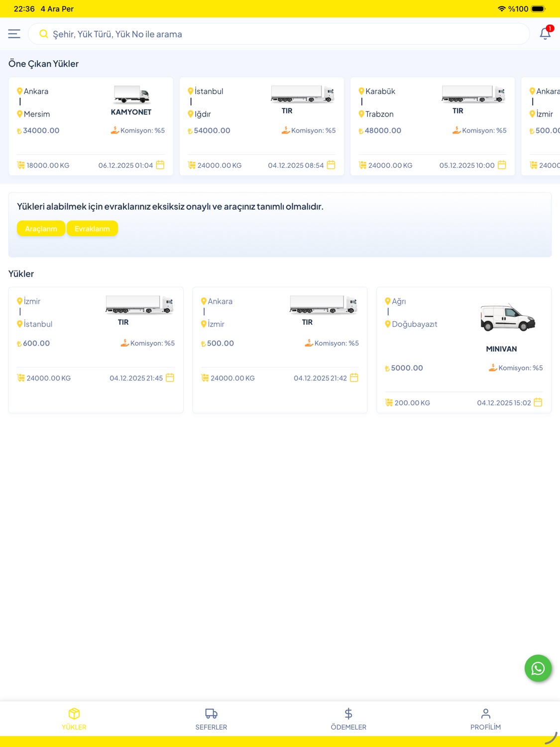Open partially visible Ankara-İzmir featured card
560x747 pixels.
click(x=541, y=126)
